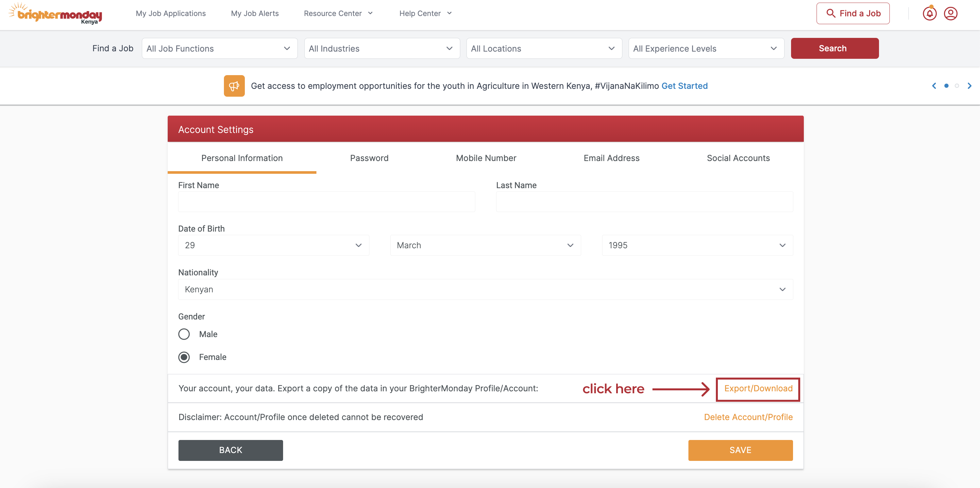980x488 pixels.
Task: Click the orange megaphone announcement icon
Action: coord(234,86)
